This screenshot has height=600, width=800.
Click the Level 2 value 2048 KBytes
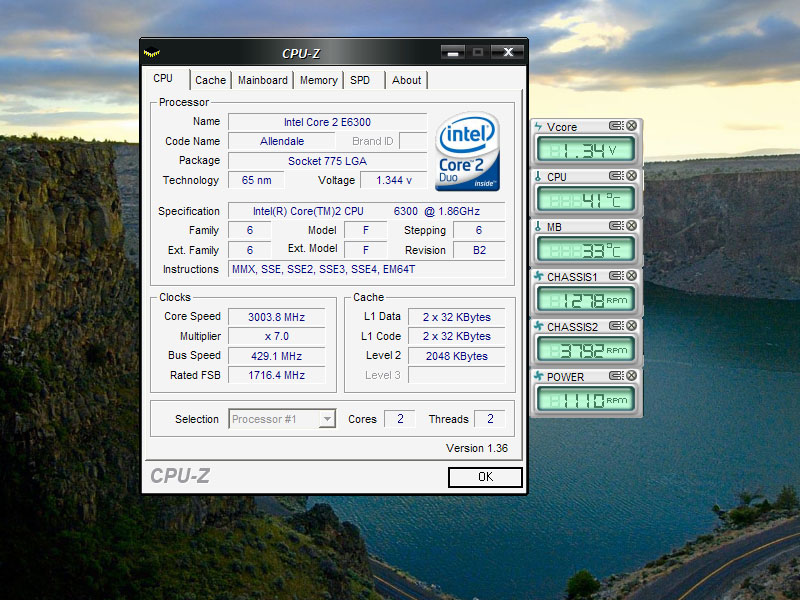pos(457,356)
